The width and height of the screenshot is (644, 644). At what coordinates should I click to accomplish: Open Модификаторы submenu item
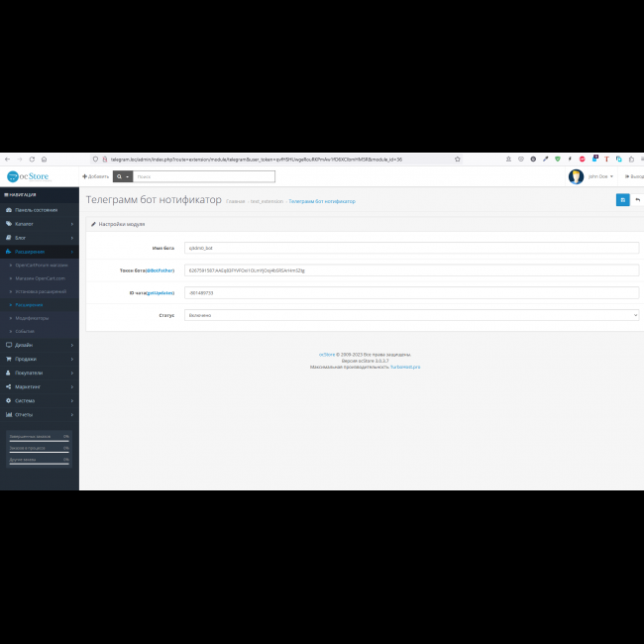32,318
